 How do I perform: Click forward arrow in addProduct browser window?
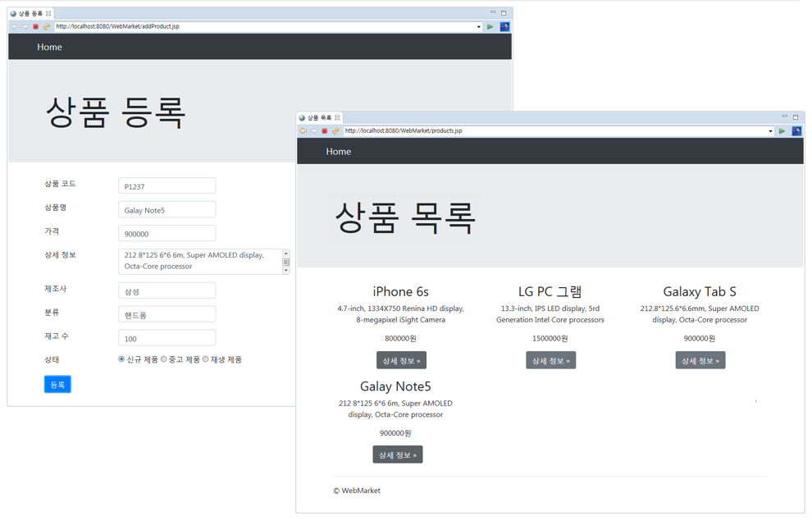click(x=25, y=26)
